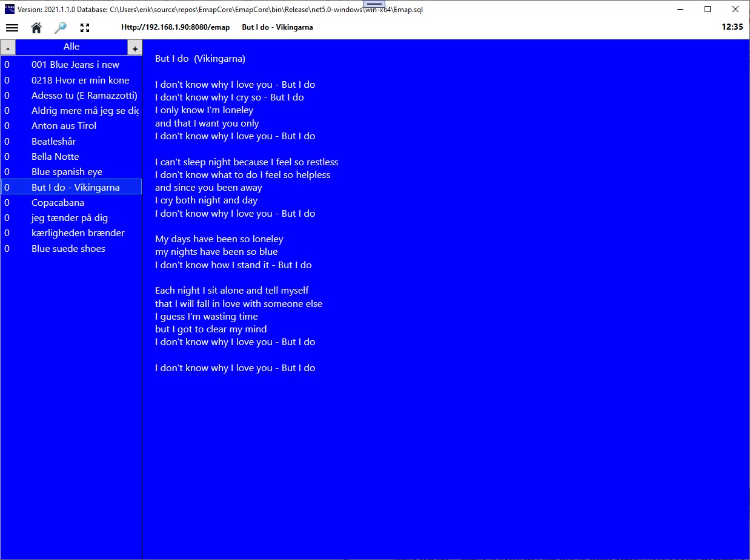750x560 pixels.
Task: Click lyric My days have been so loneley
Action: pos(219,239)
